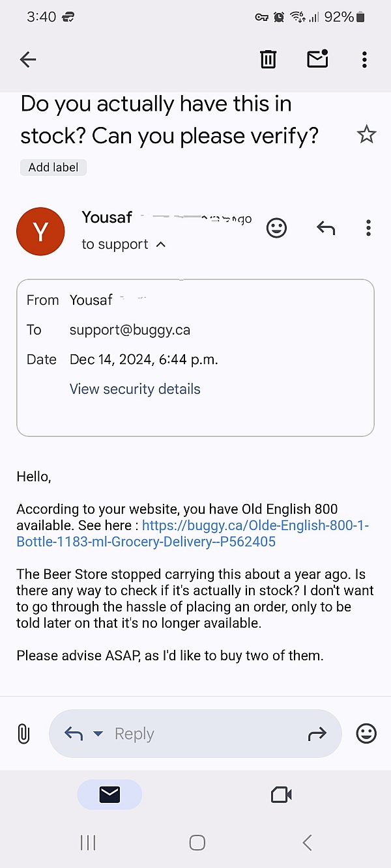View security details link
Image resolution: width=391 pixels, height=868 pixels.
135,389
